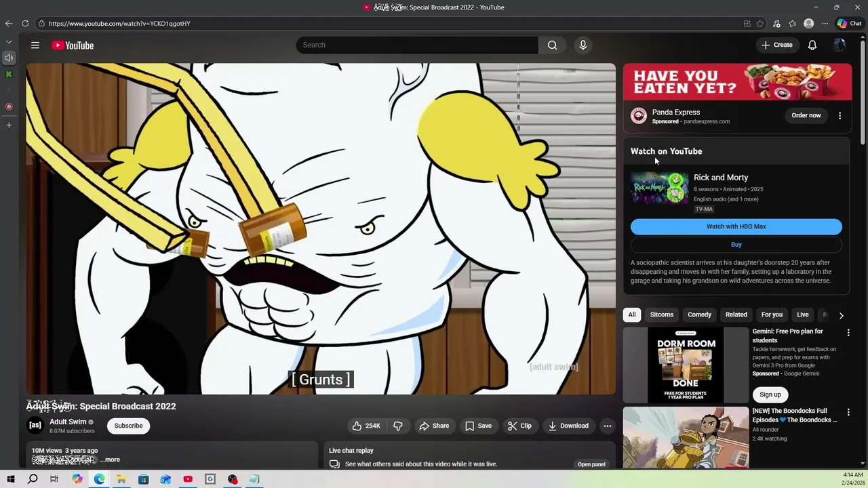Go to the YouTube home logo
The image size is (868, 488).
(73, 45)
